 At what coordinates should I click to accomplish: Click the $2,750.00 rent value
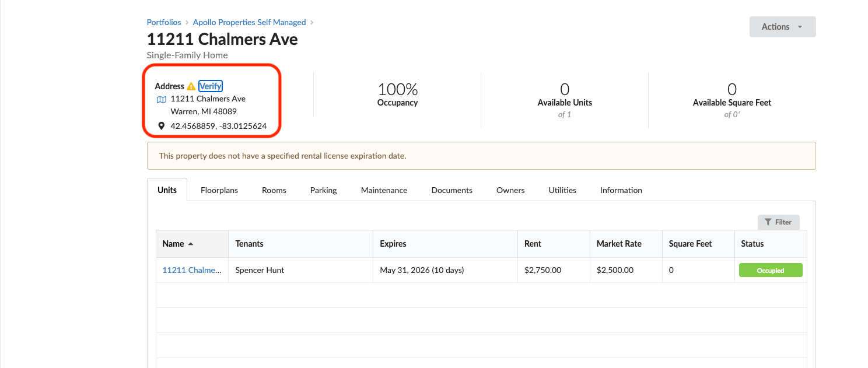543,270
